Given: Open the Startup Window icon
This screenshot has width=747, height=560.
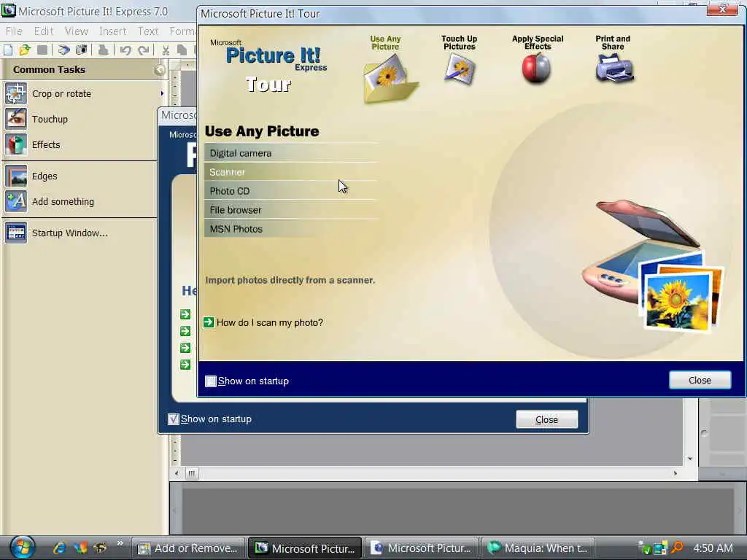Looking at the screenshot, I should pyautogui.click(x=16, y=233).
